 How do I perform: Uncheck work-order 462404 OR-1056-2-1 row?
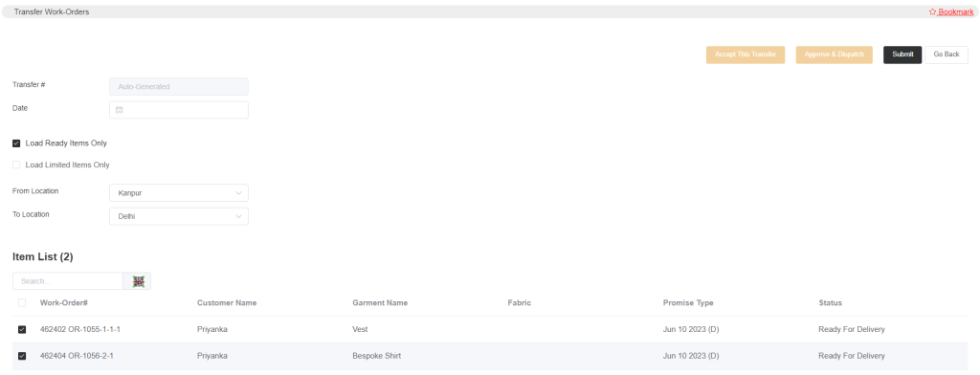coord(22,356)
